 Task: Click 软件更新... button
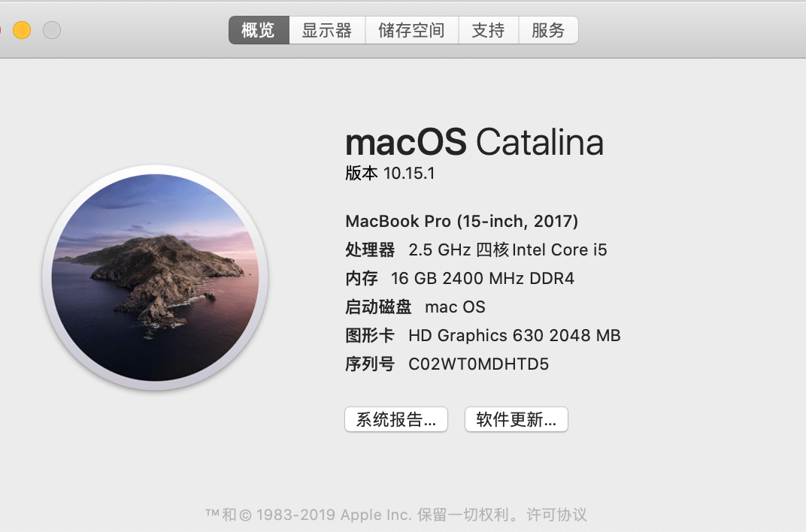point(517,419)
